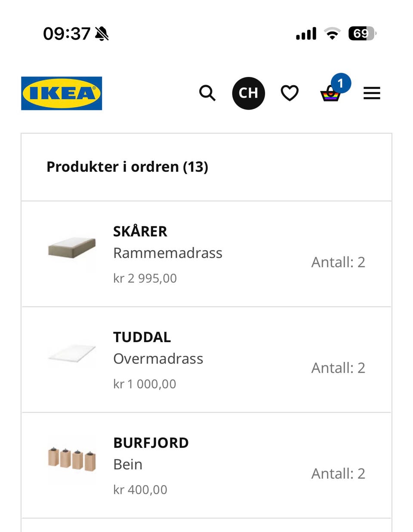
Task: Go to IKEA home via logo
Action: pyautogui.click(x=62, y=93)
